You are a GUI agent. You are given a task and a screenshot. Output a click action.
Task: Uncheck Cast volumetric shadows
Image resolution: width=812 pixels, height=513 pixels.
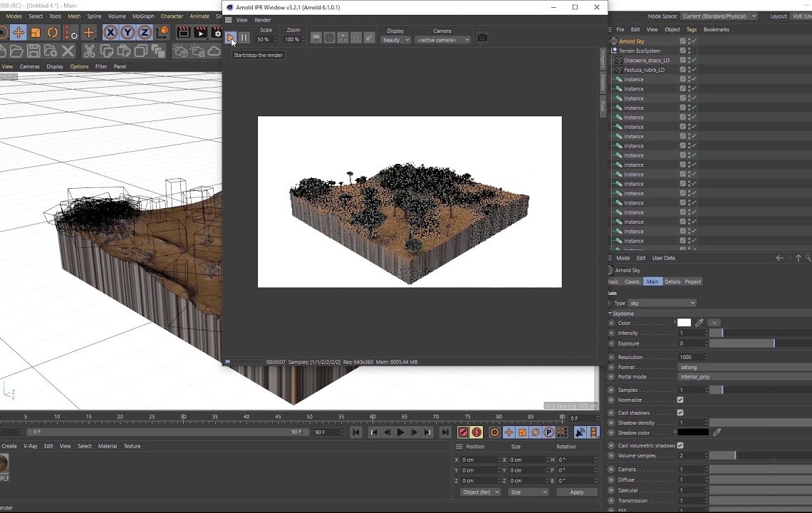point(680,446)
